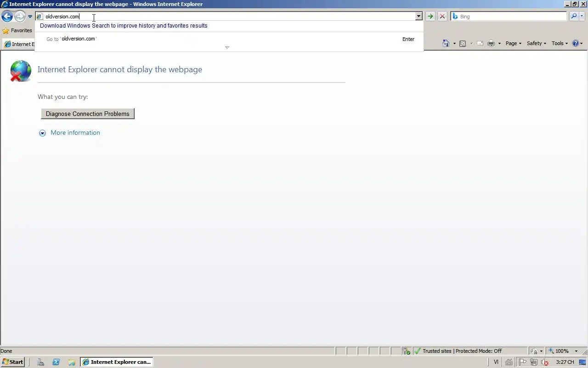Click the More information link text

75,132
